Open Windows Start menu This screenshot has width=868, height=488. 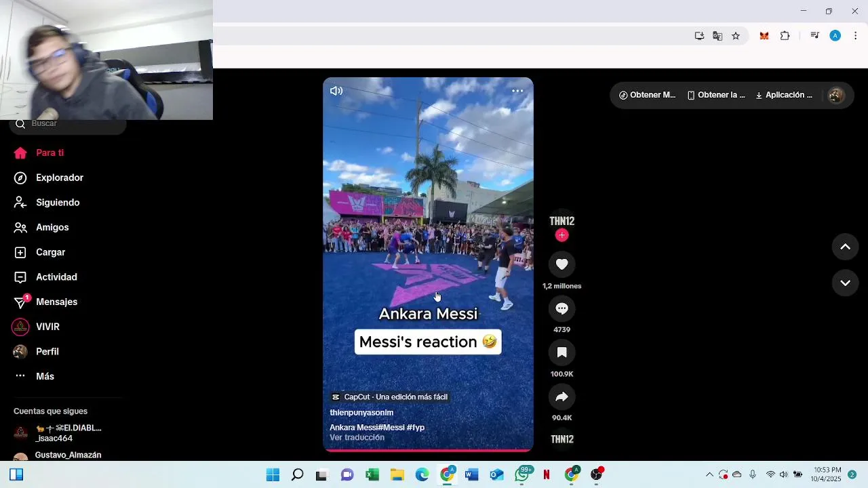pyautogui.click(x=273, y=474)
